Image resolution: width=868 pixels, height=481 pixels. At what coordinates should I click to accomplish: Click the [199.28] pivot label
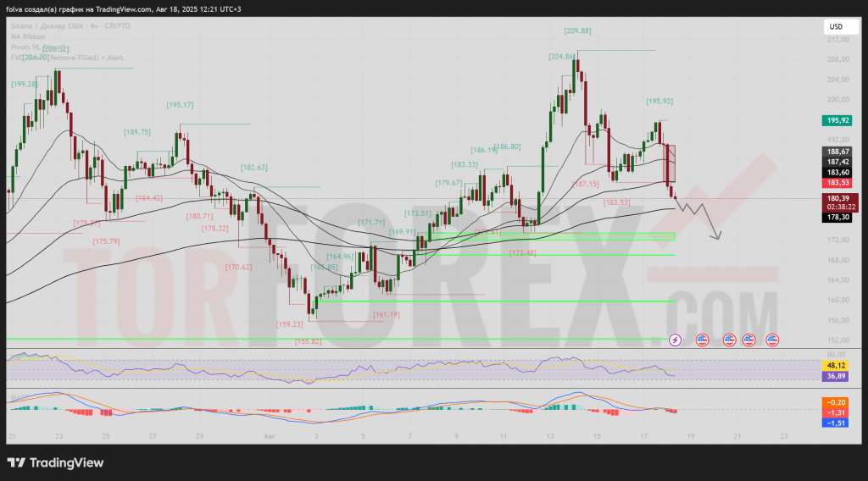(x=25, y=84)
